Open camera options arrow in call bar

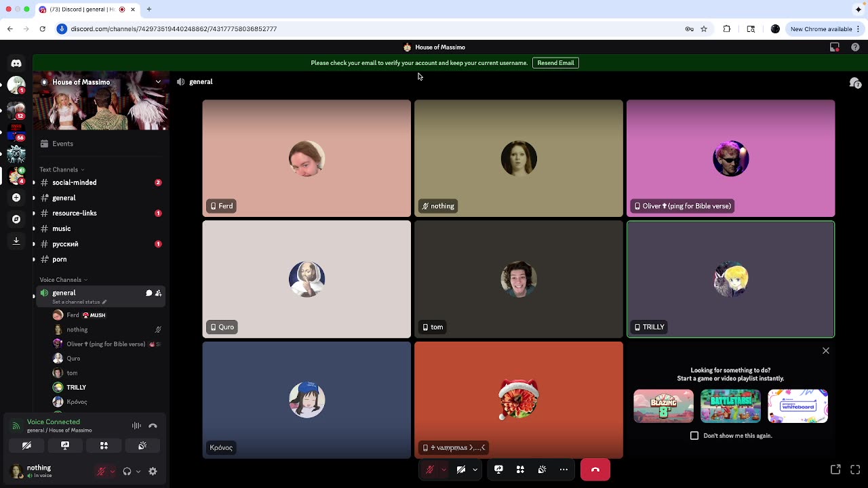tap(475, 469)
